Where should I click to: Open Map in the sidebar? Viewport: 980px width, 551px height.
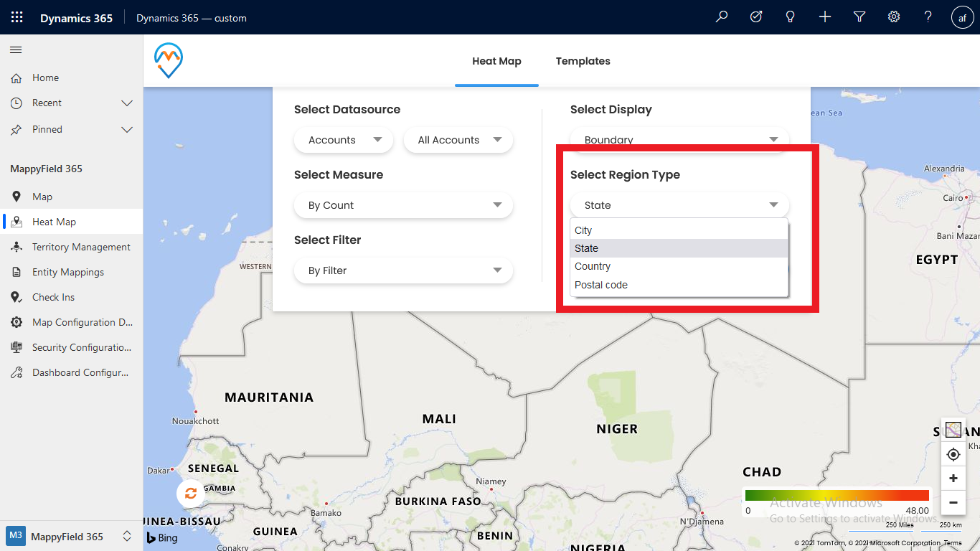click(x=72, y=197)
